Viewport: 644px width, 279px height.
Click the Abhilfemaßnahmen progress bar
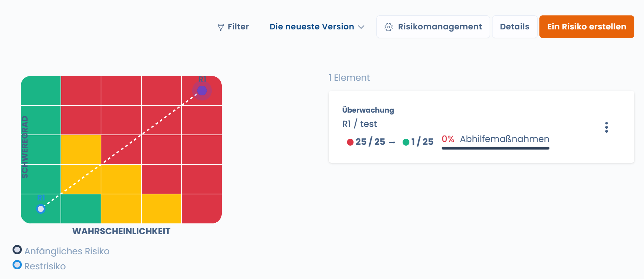pyautogui.click(x=495, y=148)
